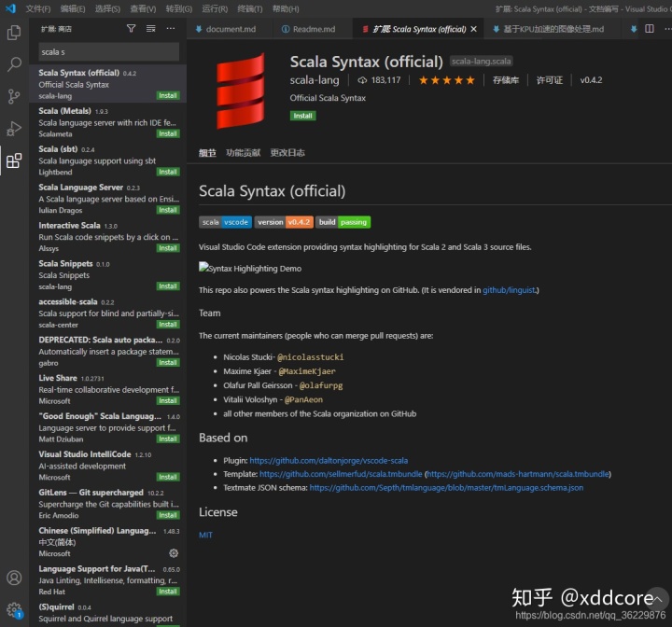
Task: Open the Accounts icon in activity bar
Action: [14, 578]
